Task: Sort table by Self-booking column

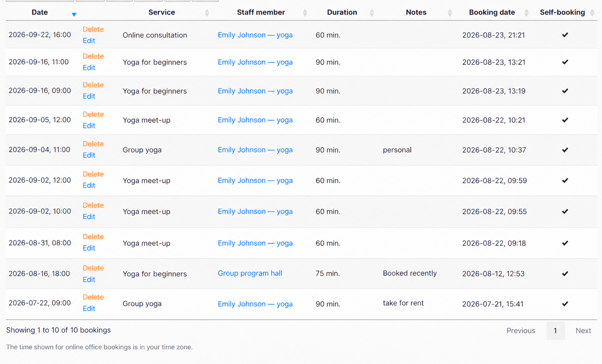Action: (592, 13)
